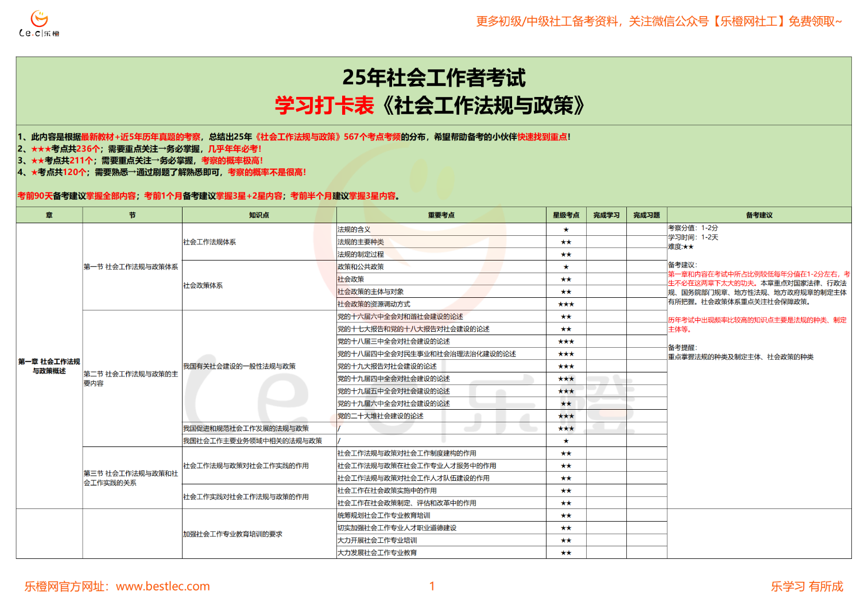
Task: Click the 知识点 column header
Action: pyautogui.click(x=259, y=215)
